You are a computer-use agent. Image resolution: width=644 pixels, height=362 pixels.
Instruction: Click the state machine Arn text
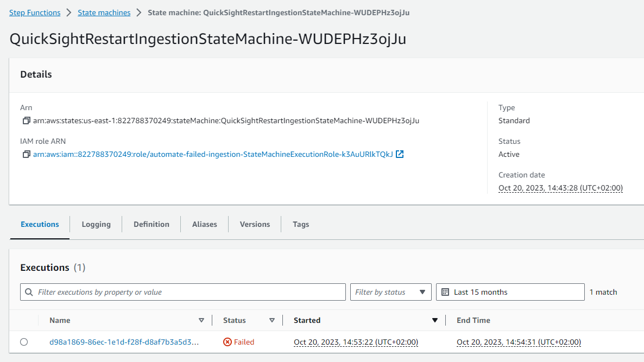226,120
